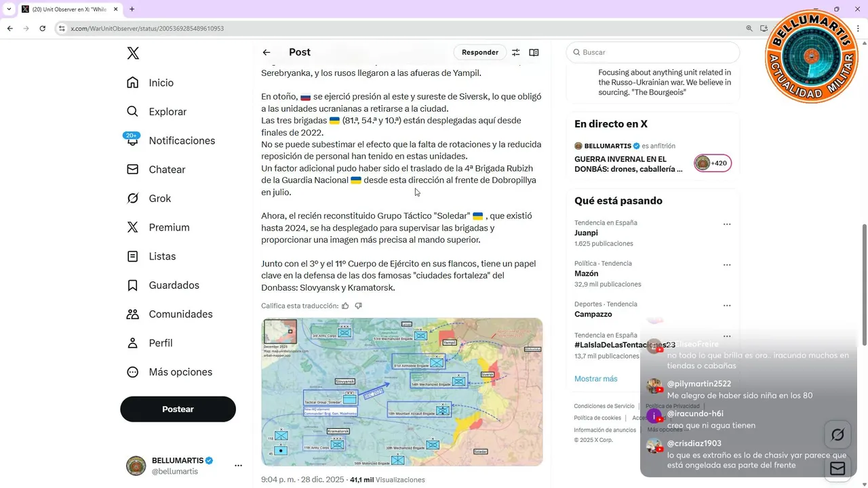Open more options for Juanpi trend

[x=727, y=224]
